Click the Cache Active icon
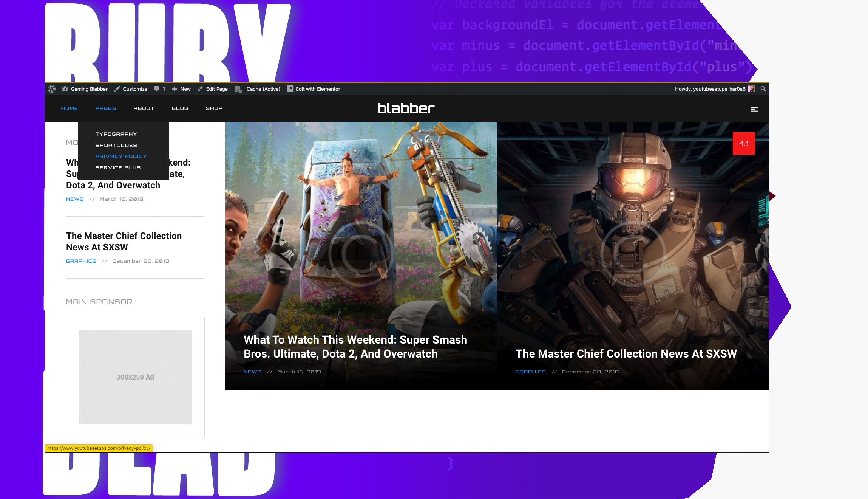The width and height of the screenshot is (868, 499). click(239, 88)
